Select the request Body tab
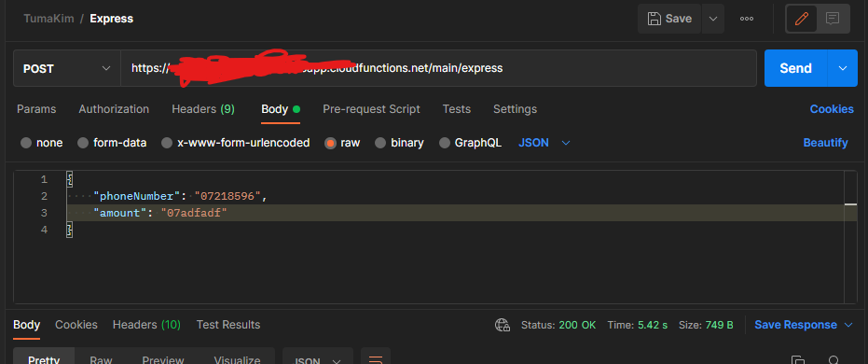Screen dimensions: 868x364 pyautogui.click(x=280, y=109)
